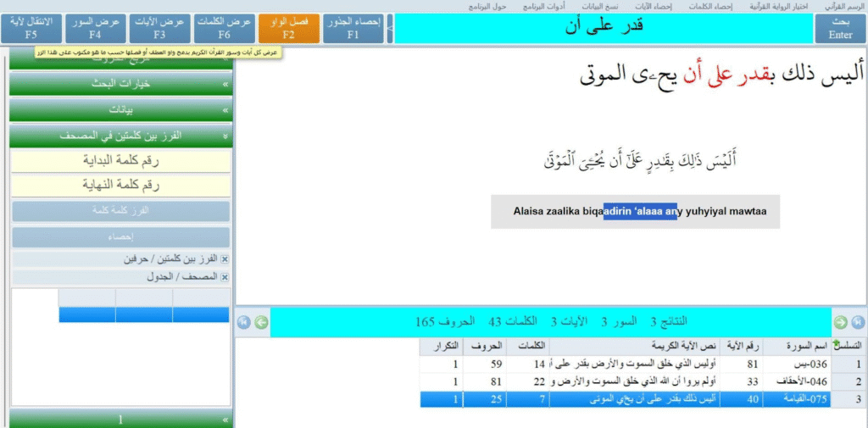Click the رقم كلمة البداية input field
The width and height of the screenshot is (868, 428).
[120, 160]
